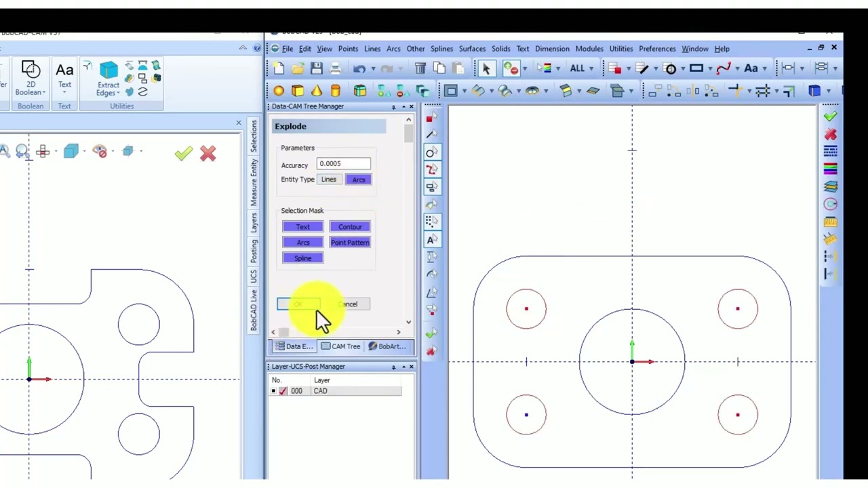This screenshot has width=868, height=488.
Task: Open the File menu
Action: [288, 49]
